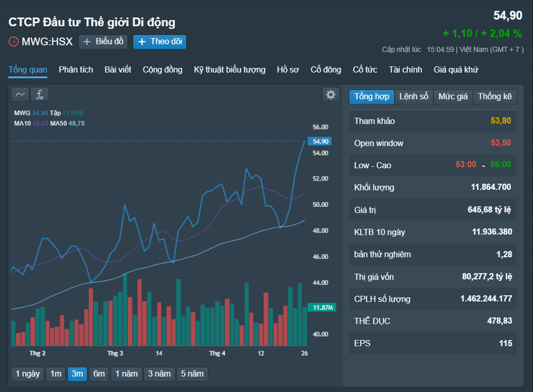Image resolution: width=533 pixels, height=392 pixels.
Task: Open the chart type line icon
Action: 20,95
